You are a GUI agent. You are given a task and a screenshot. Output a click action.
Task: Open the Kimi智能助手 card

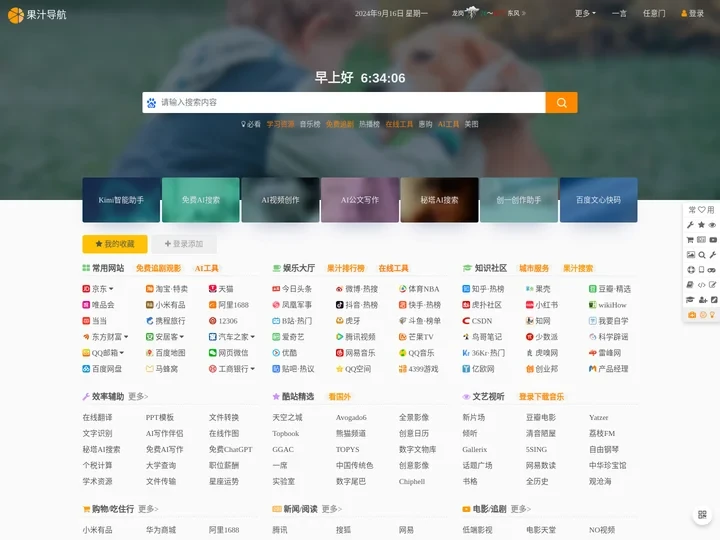coord(121,200)
